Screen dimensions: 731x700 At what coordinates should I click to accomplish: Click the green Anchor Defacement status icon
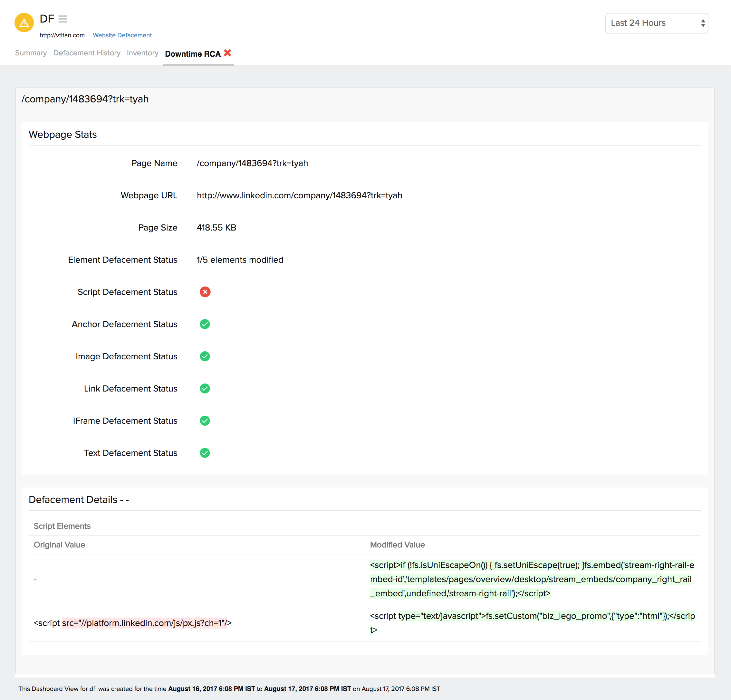[205, 324]
